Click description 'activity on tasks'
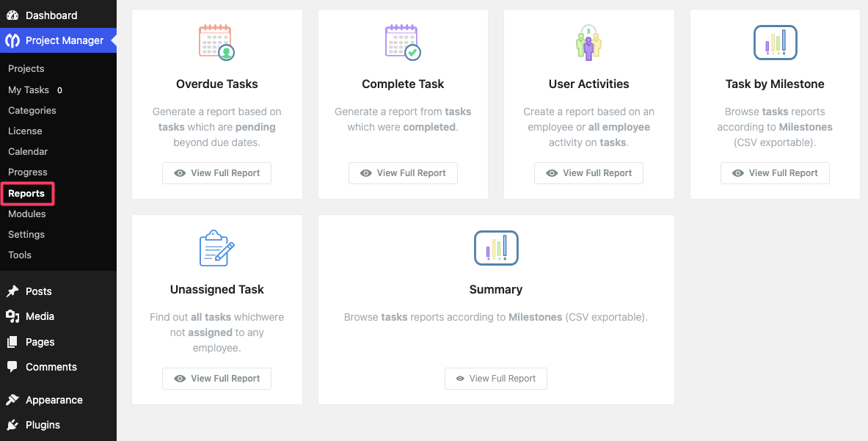Viewport: 868px width, 441px height. click(x=589, y=143)
